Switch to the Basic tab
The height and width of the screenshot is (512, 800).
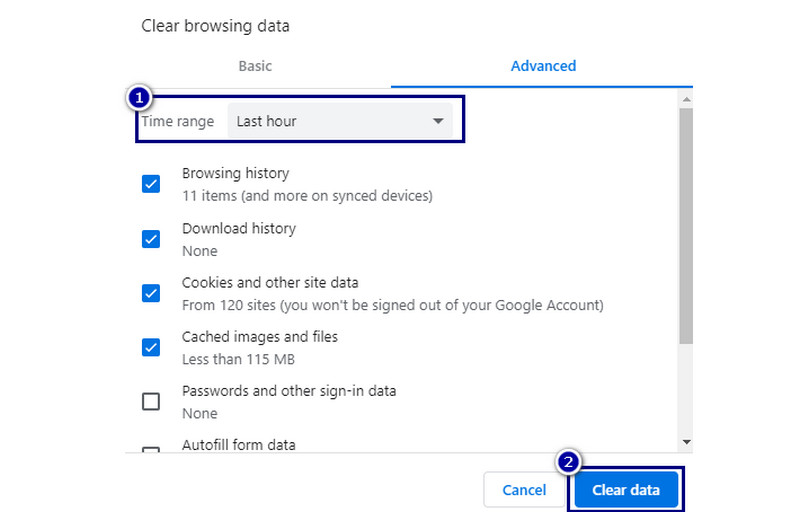pyautogui.click(x=255, y=66)
